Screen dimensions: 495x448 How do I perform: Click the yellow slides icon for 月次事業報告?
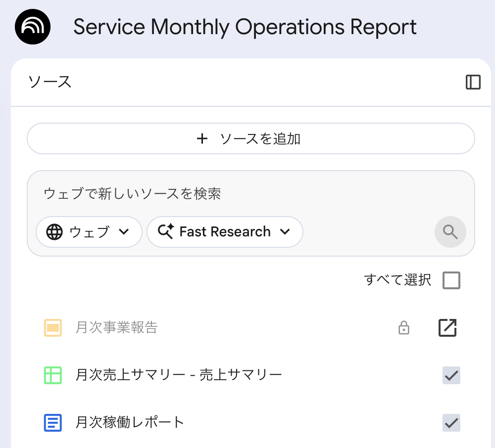pyautogui.click(x=53, y=328)
